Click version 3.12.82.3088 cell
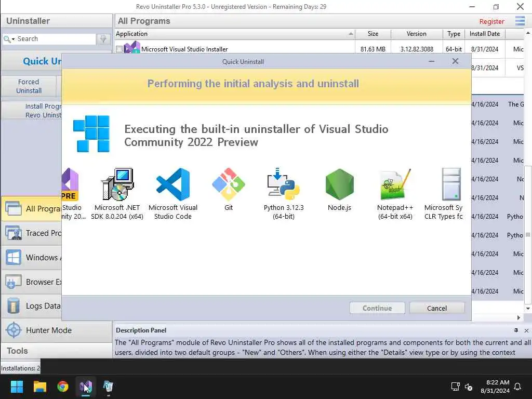Image resolution: width=532 pixels, height=399 pixels. (417, 49)
